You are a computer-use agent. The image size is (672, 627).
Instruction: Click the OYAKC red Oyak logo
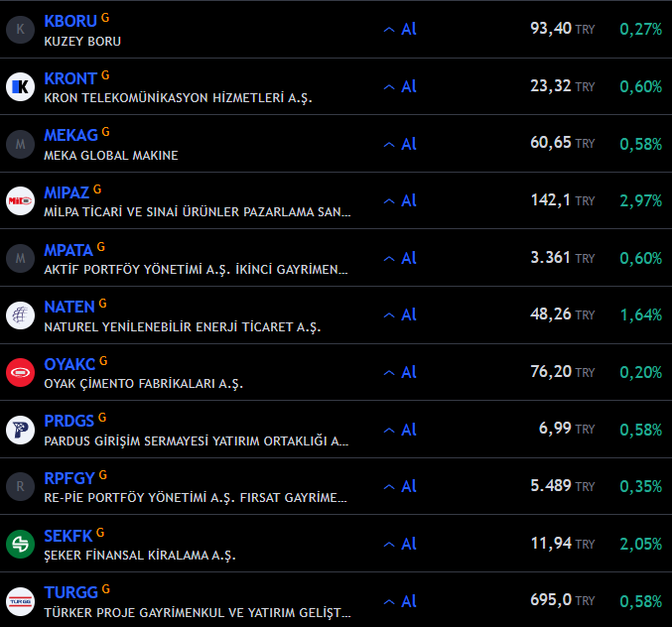pyautogui.click(x=20, y=373)
